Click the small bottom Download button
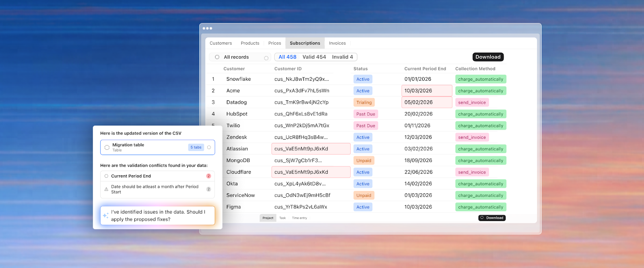 pyautogui.click(x=492, y=218)
